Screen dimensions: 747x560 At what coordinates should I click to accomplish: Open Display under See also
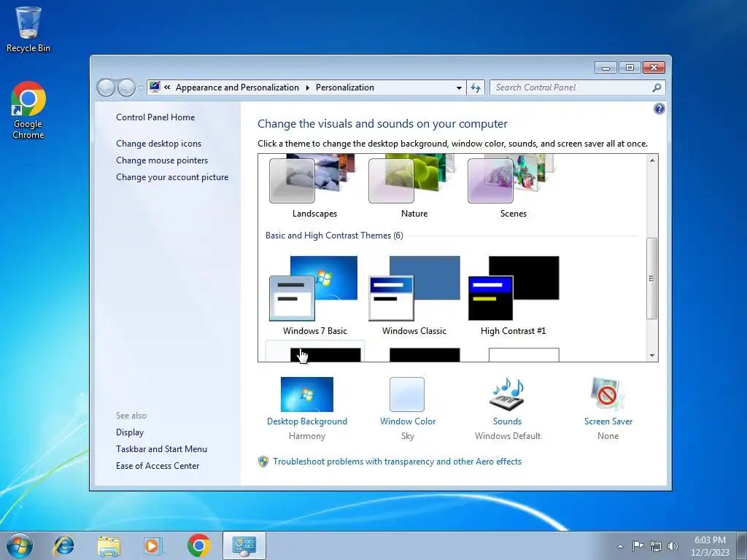pos(130,432)
